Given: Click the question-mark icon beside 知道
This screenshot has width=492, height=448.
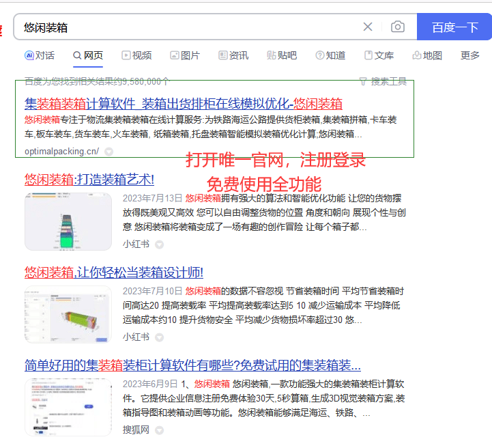Looking at the screenshot, I should (x=320, y=55).
